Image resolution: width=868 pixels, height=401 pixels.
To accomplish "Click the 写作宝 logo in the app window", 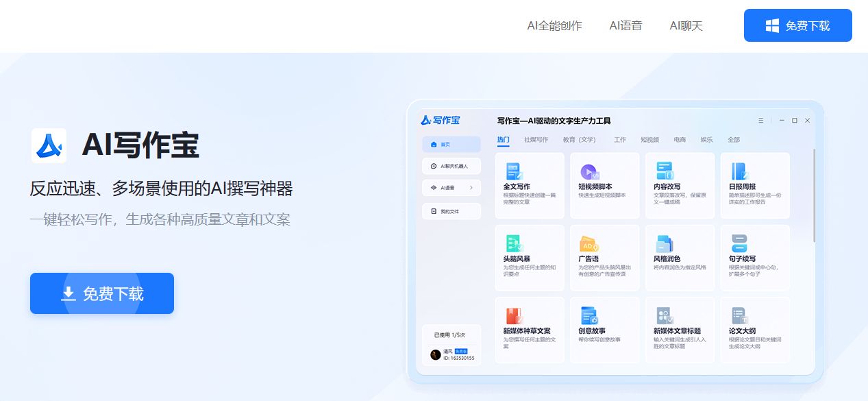I will pos(440,121).
